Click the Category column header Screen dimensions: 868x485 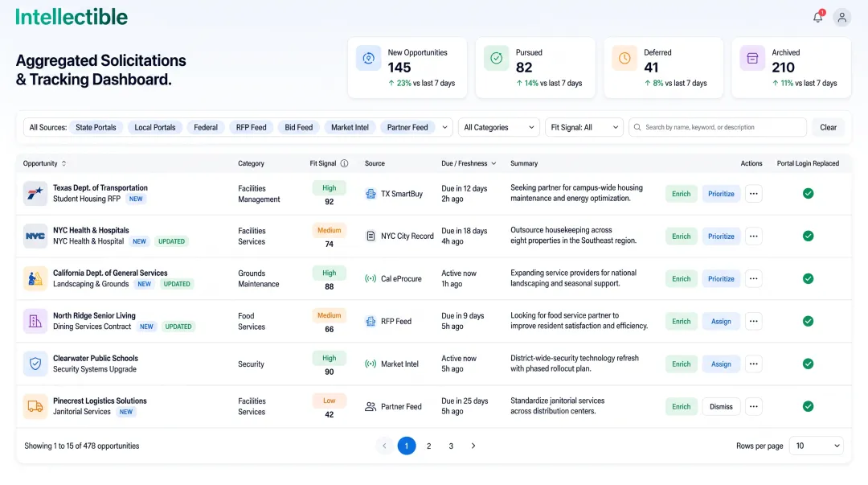click(x=251, y=163)
